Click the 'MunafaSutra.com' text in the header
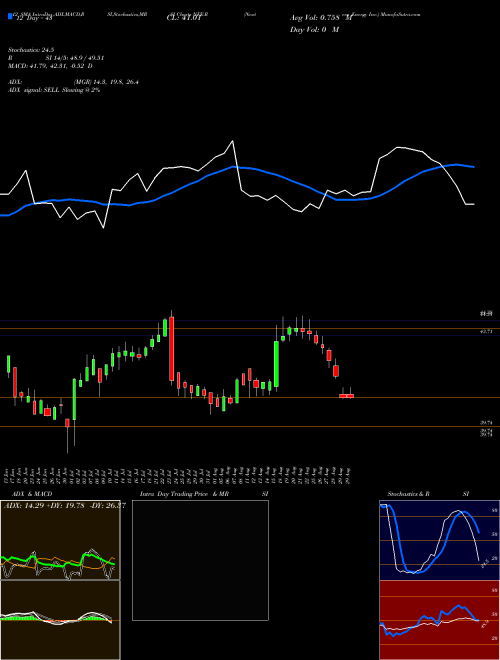Viewport: 500px width, 660px height. point(400,14)
